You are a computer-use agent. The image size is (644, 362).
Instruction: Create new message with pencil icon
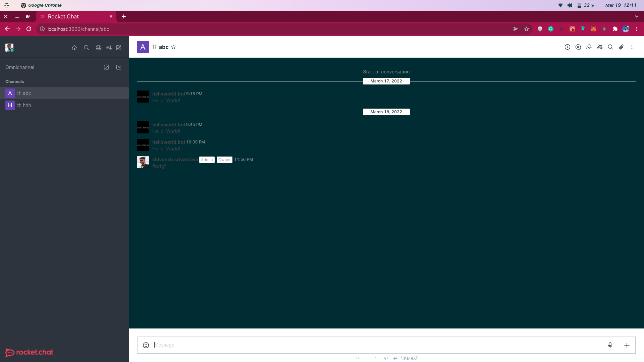tap(119, 48)
